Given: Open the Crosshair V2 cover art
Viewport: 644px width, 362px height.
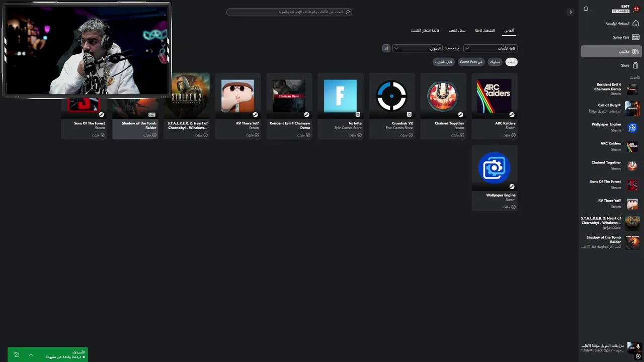Looking at the screenshot, I should coord(391,96).
